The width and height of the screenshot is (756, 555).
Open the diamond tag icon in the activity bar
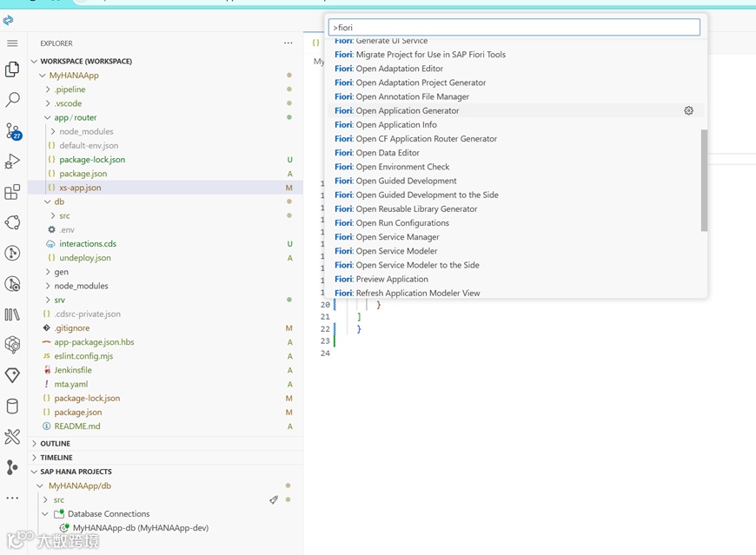pyautogui.click(x=12, y=375)
